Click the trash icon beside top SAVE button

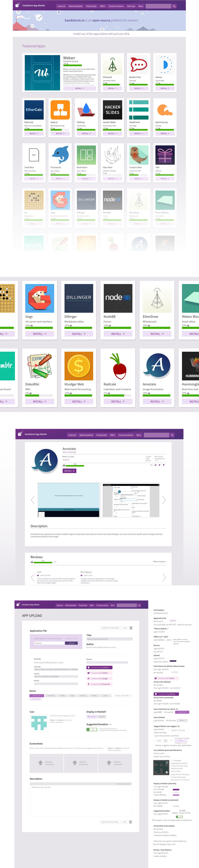pyautogui.click(x=131, y=628)
